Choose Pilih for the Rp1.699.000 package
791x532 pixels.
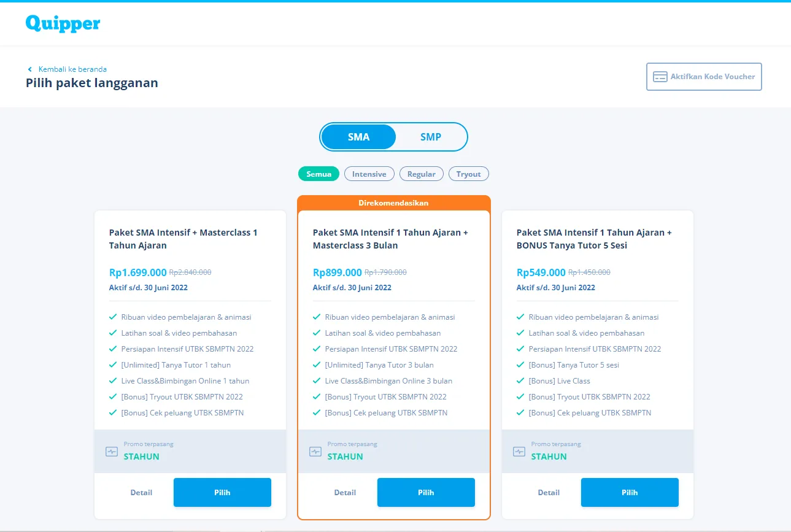(x=222, y=492)
